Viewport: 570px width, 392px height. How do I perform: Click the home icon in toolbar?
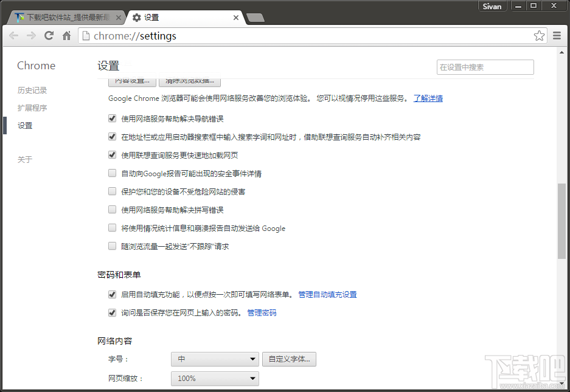pos(67,36)
